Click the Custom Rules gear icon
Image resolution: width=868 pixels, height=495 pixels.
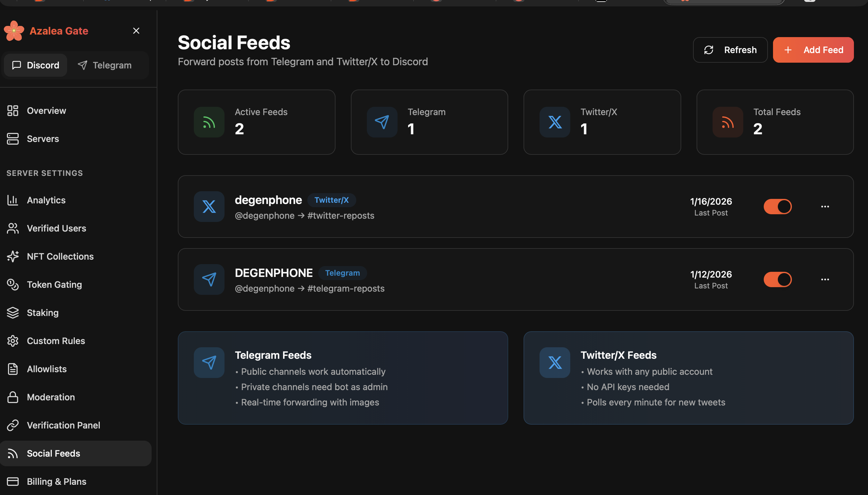[x=12, y=341]
